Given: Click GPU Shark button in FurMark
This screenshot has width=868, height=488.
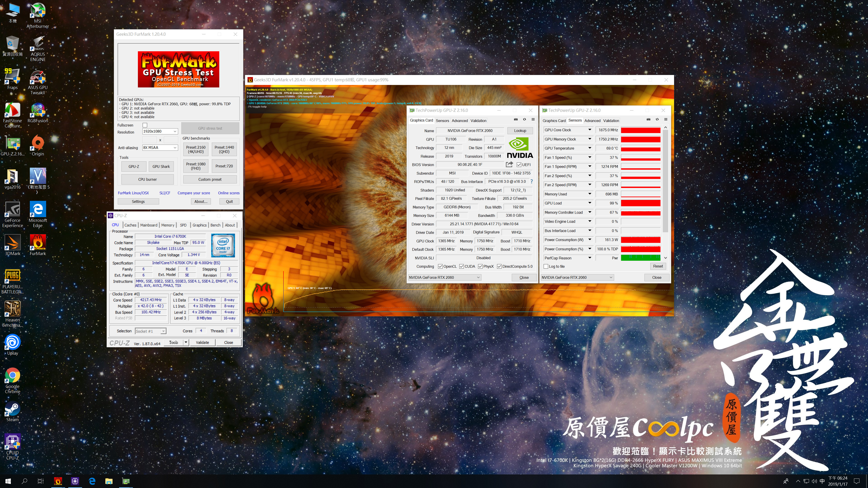Looking at the screenshot, I should pos(161,166).
